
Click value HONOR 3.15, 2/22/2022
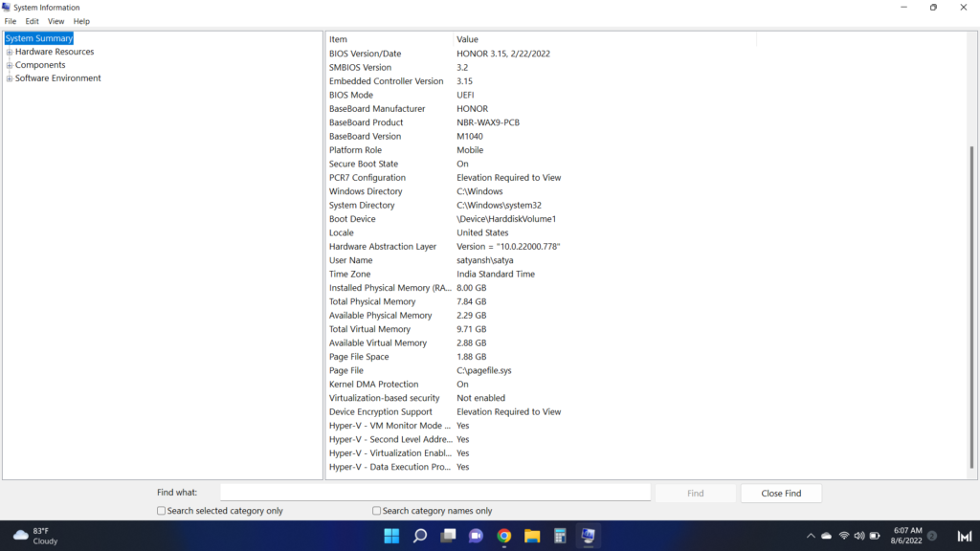[x=503, y=54]
